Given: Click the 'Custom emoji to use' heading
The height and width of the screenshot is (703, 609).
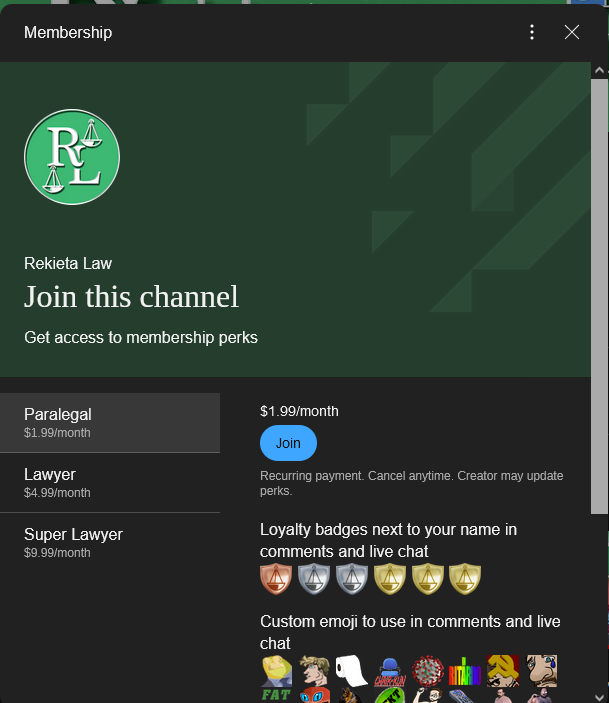Looking at the screenshot, I should click(x=410, y=632).
